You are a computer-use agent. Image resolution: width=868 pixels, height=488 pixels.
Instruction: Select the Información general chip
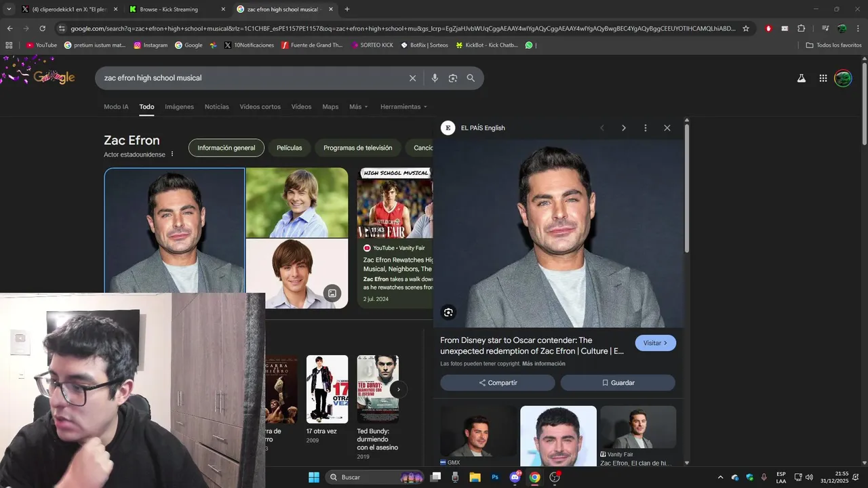226,148
